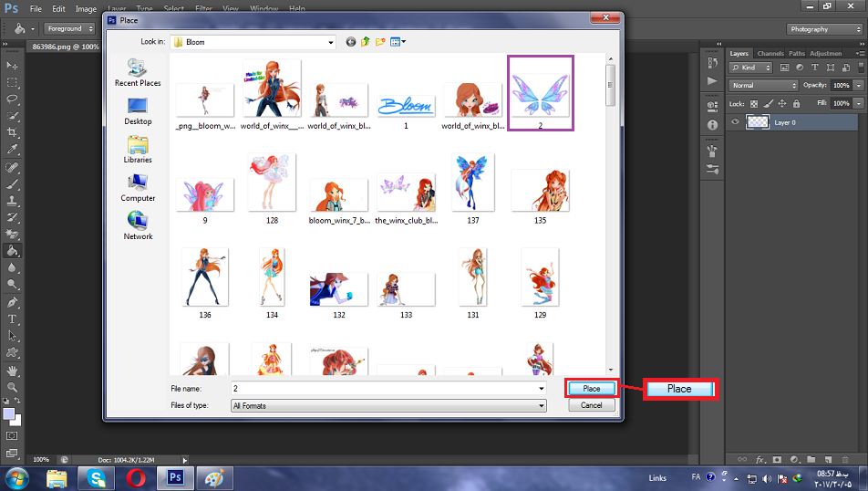The height and width of the screenshot is (491, 868).
Task: Select the 863986.png document tab
Action: click(x=66, y=47)
